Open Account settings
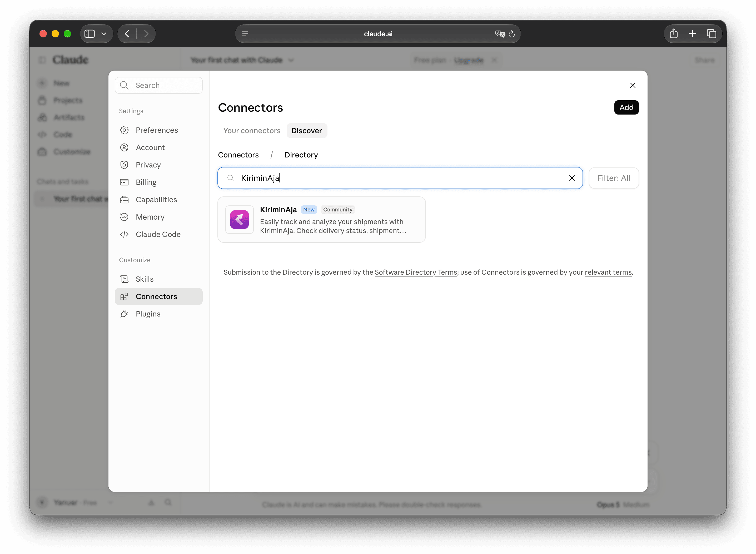 158,147
